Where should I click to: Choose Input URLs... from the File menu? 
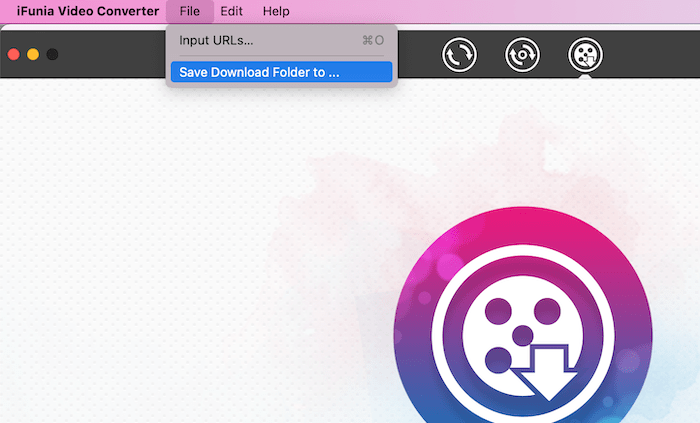(x=216, y=40)
